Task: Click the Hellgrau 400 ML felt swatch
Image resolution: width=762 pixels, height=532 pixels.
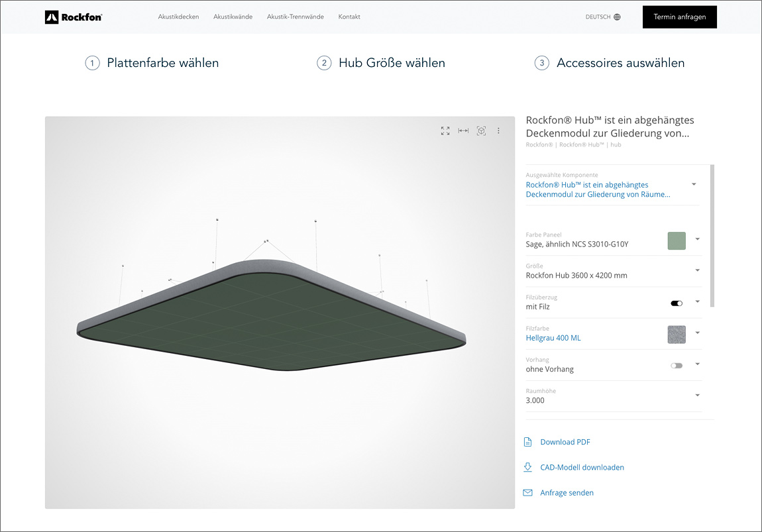Action: [x=677, y=335]
